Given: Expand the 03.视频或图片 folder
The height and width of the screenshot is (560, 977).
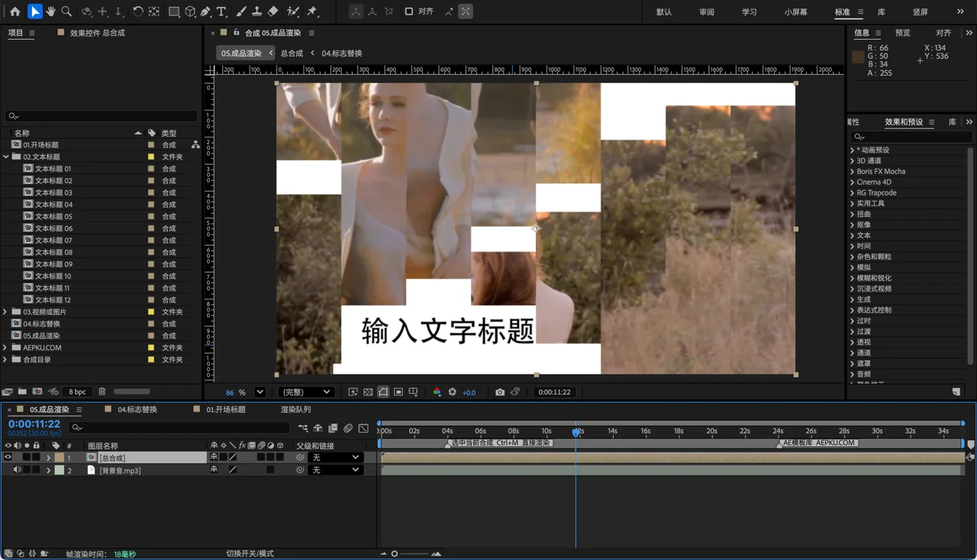Looking at the screenshot, I should click(x=6, y=311).
